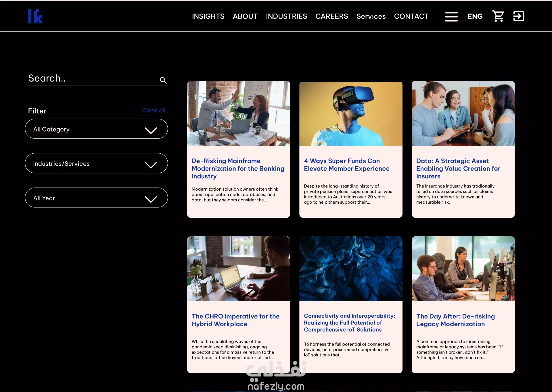
Task: Click text "To harness the full potential"
Action: click(333, 344)
